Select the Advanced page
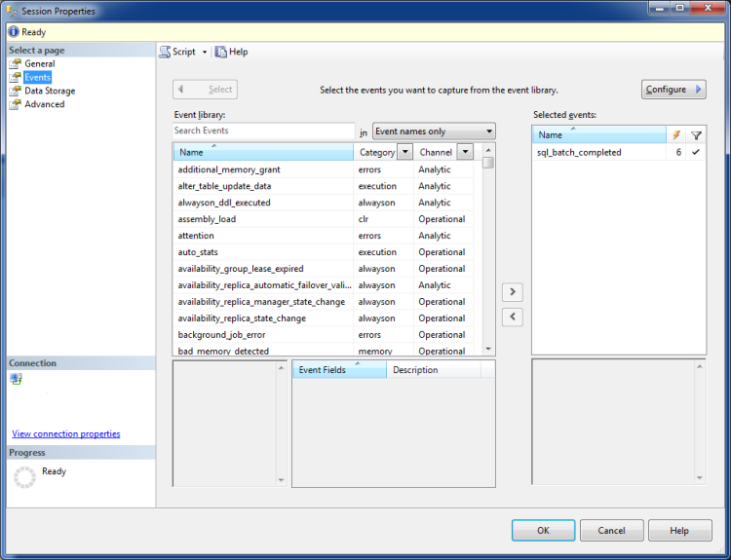The image size is (731, 560). click(45, 104)
